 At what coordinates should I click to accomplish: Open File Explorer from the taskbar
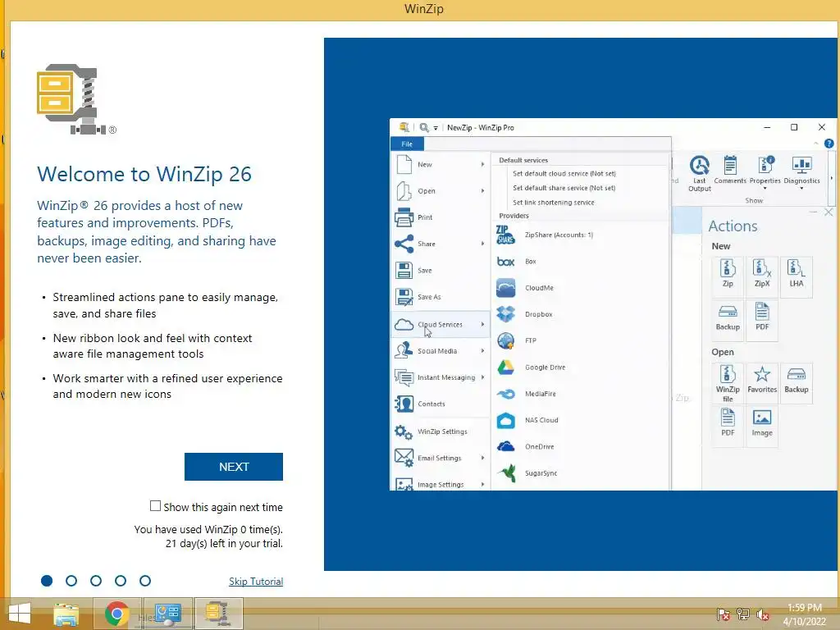66,614
